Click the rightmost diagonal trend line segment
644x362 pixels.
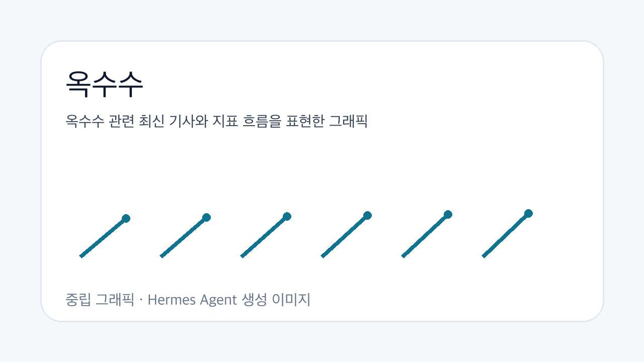506,235
